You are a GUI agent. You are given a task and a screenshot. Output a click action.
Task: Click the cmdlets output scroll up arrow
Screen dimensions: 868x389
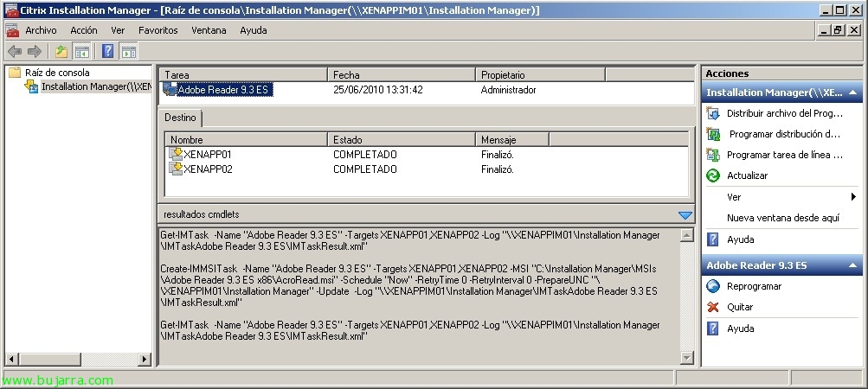tap(686, 235)
